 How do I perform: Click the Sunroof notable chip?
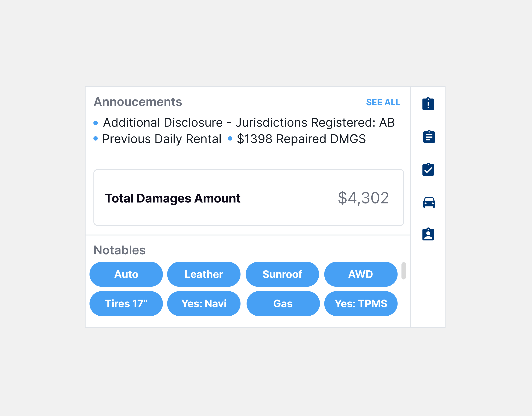(282, 274)
